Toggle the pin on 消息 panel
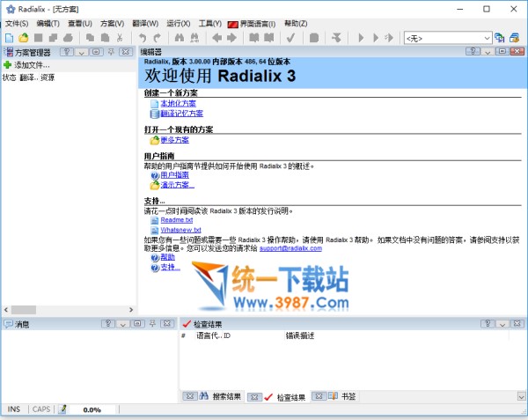The width and height of the screenshot is (528, 420). pyautogui.click(x=152, y=324)
